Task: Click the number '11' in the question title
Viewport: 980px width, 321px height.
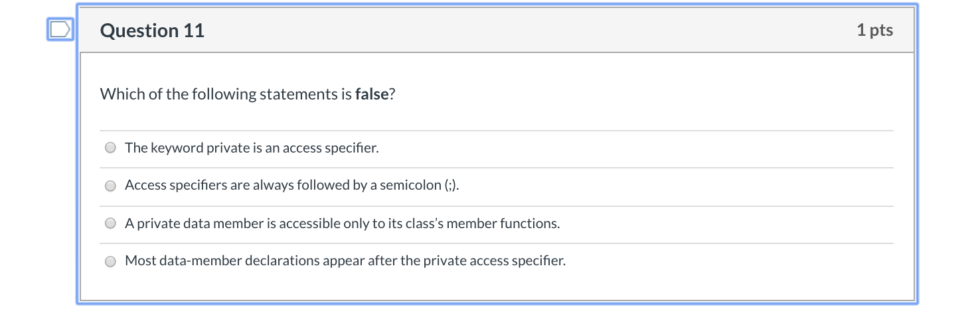Action: (x=194, y=31)
